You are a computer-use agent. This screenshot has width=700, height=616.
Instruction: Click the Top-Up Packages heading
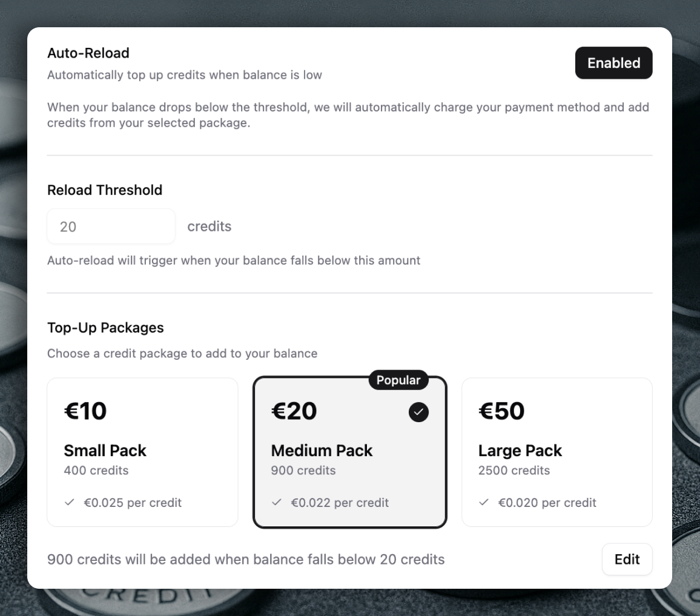click(105, 328)
